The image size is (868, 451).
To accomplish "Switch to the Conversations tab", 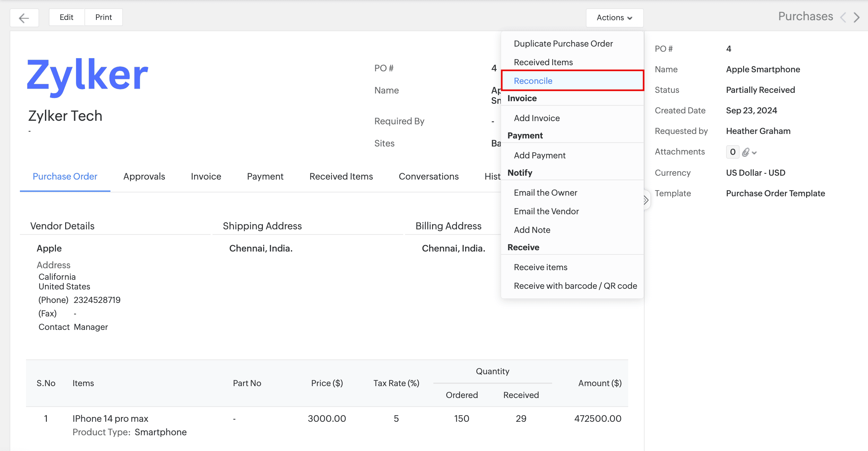I will [428, 176].
